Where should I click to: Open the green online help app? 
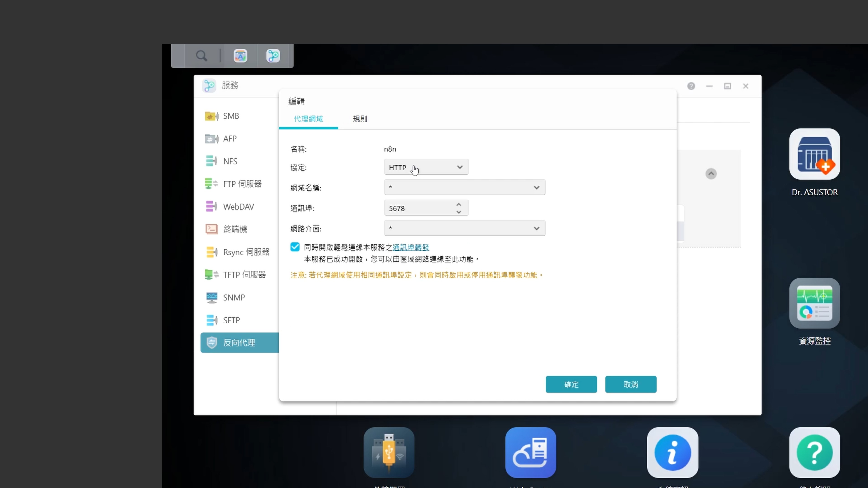[814, 452]
